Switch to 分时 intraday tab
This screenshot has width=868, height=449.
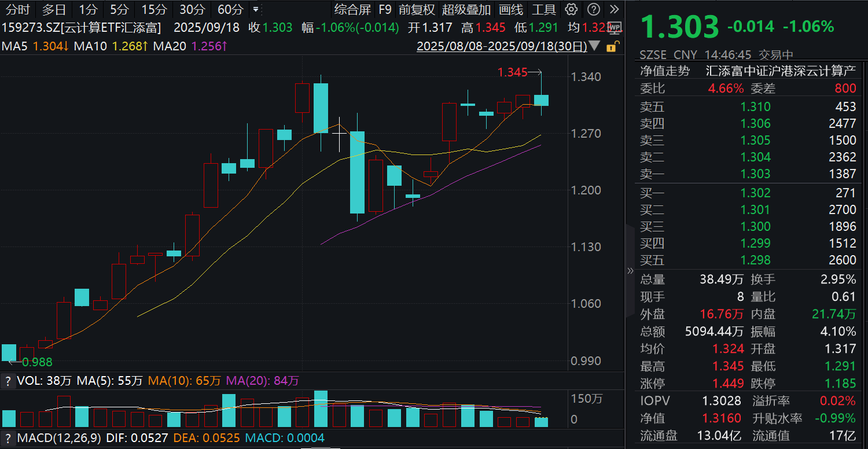(17, 9)
